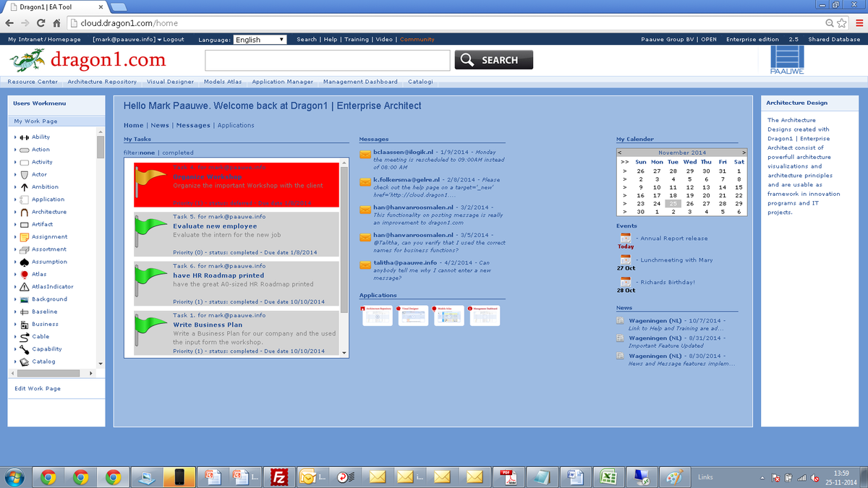Screen dimensions: 868x488
Task: Click the calendar icon for Annual Report release
Action: (626, 238)
